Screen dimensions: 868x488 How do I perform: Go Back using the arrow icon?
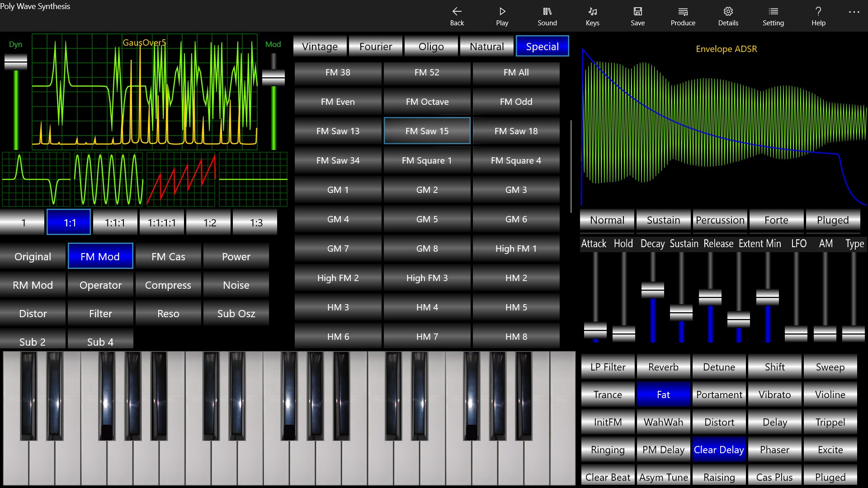pyautogui.click(x=457, y=16)
